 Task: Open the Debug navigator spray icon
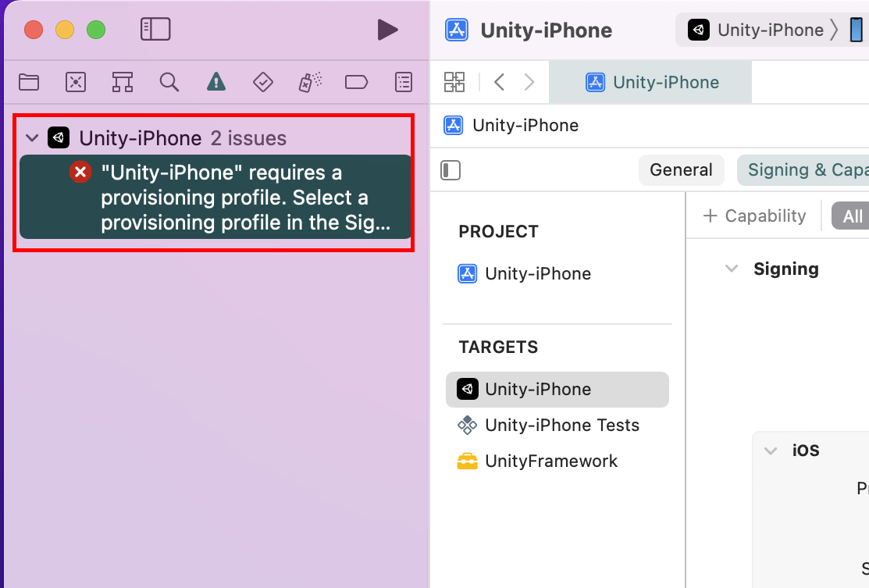pos(310,83)
